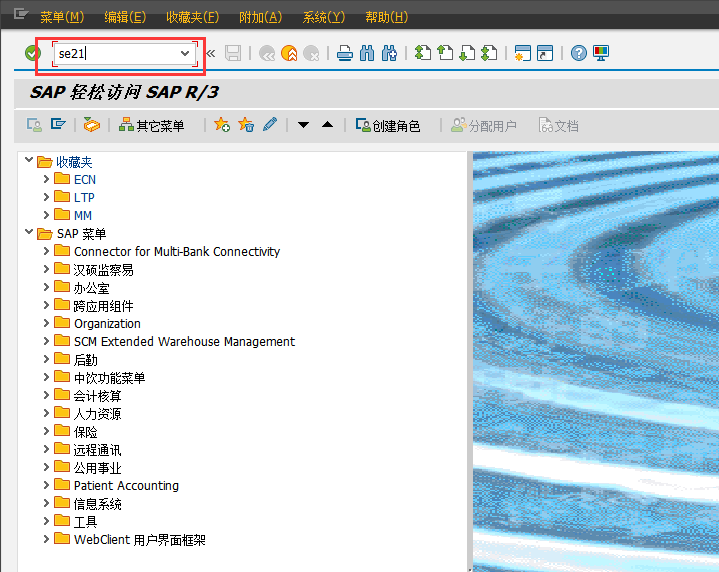Go to Previous Page icon

(x=445, y=53)
